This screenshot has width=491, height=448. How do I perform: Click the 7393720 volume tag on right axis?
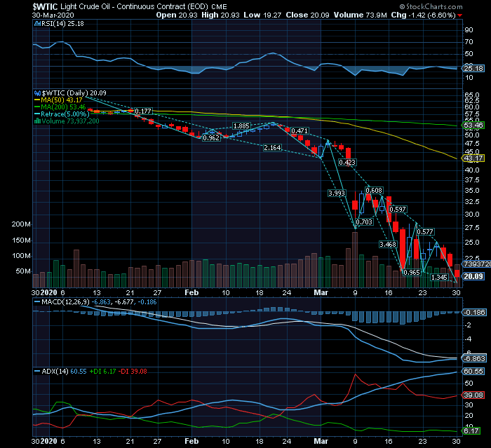(x=476, y=264)
